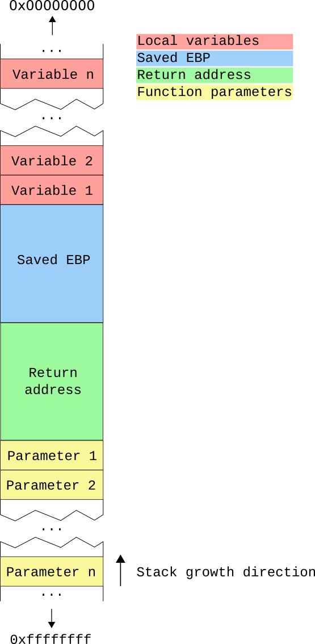Screen dimensions: 315x644
Task: Click the 0xffffffff address label
Action: pyautogui.click(x=50, y=639)
